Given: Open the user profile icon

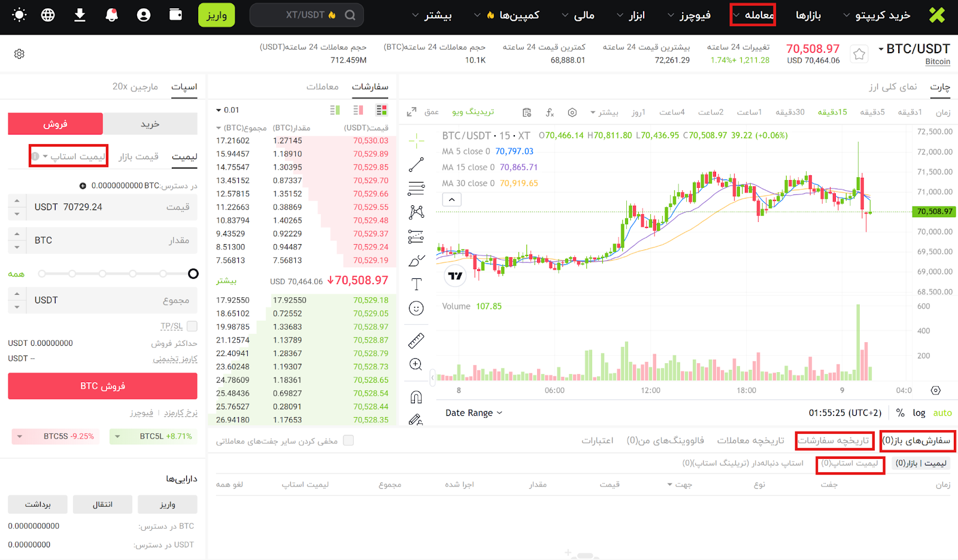Looking at the screenshot, I should coord(144,15).
